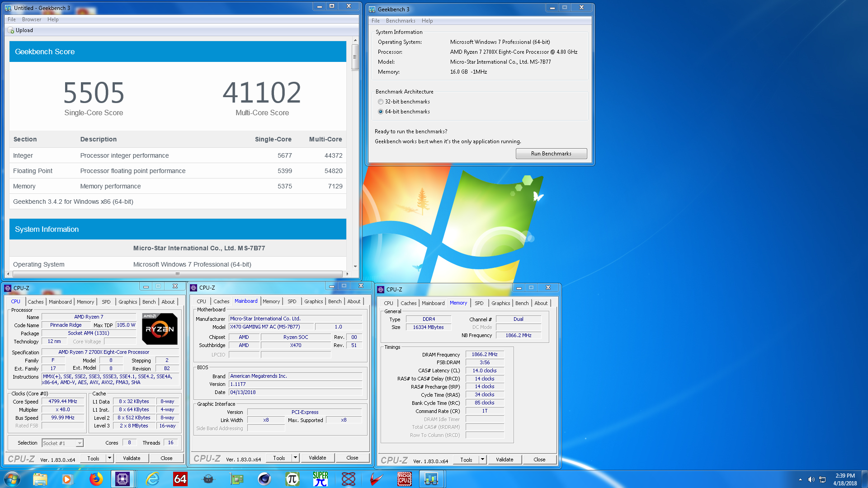Click the Upload icon in Geekbench results
This screenshot has width=868, height=488.
coord(11,30)
